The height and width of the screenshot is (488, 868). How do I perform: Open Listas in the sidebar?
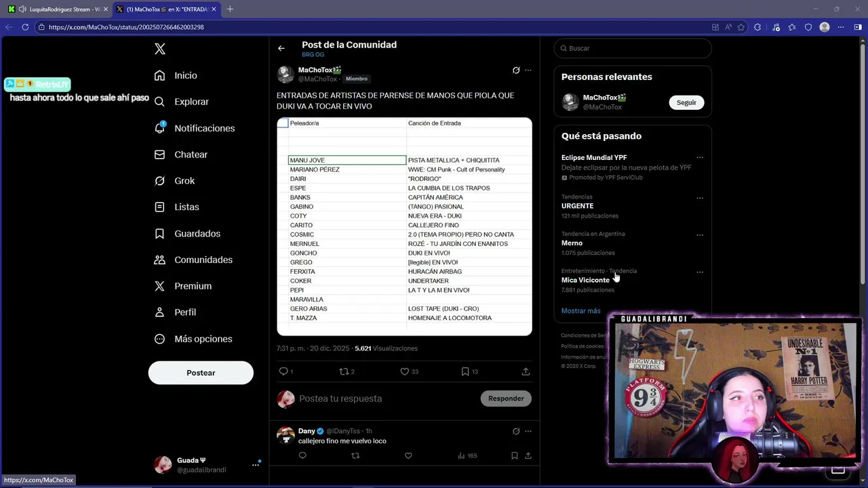coord(177,207)
